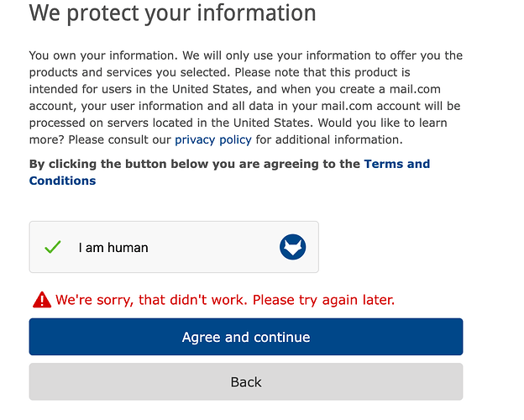Click the 'I am human' label
This screenshot has height=420, width=524.
(113, 248)
